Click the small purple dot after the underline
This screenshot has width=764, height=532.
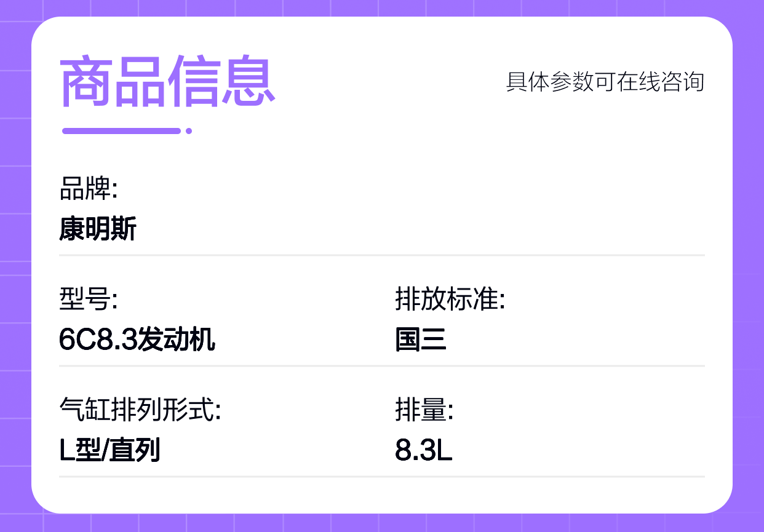pyautogui.click(x=189, y=130)
